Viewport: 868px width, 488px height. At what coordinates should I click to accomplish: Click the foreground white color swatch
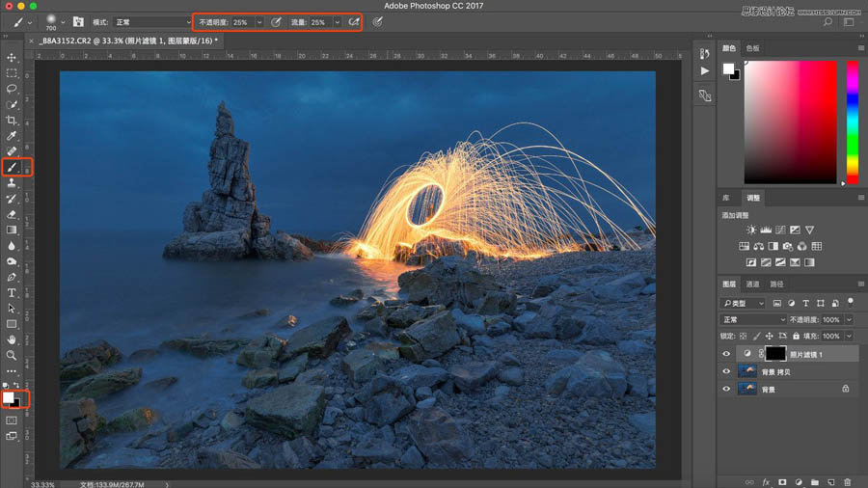pyautogui.click(x=9, y=396)
